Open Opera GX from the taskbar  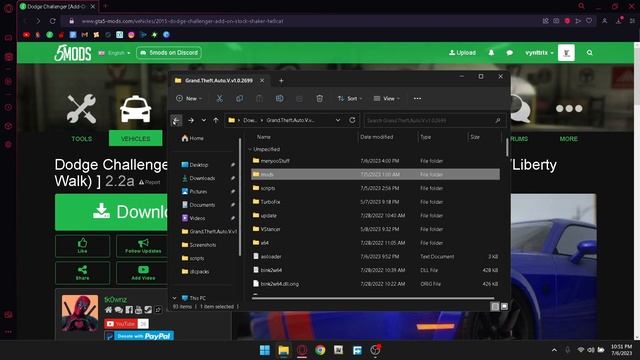(302, 350)
